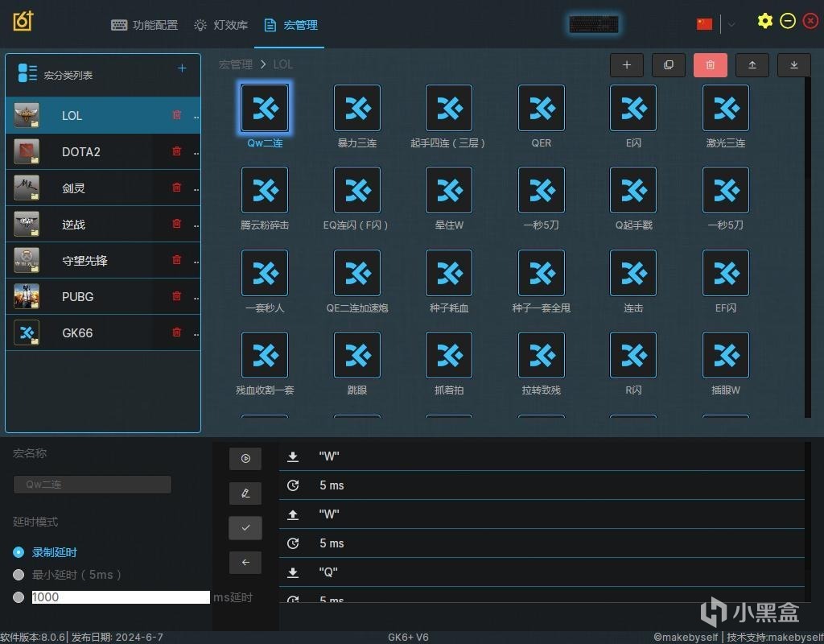The width and height of the screenshot is (824, 644).
Task: Switch to the 宏管理 tab
Action: (290, 25)
